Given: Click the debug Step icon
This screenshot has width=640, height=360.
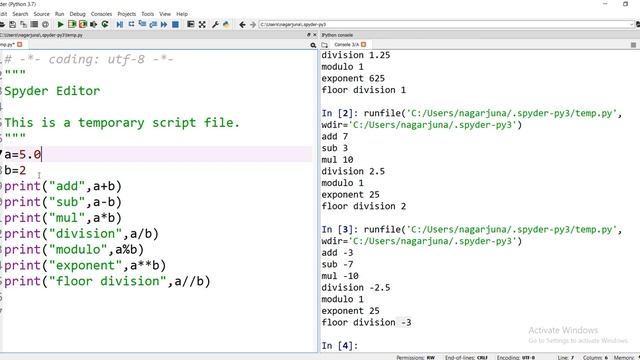Looking at the screenshot, I should 131,24.
